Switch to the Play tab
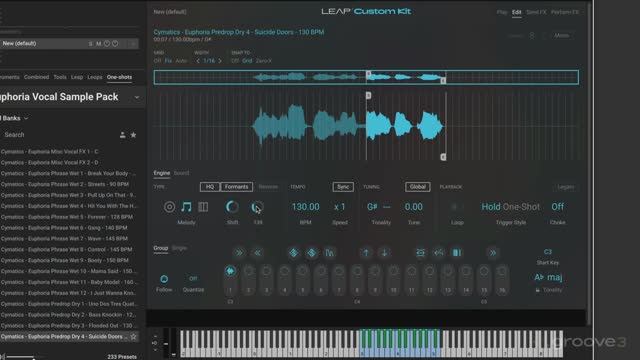640x360 pixels. [502, 12]
